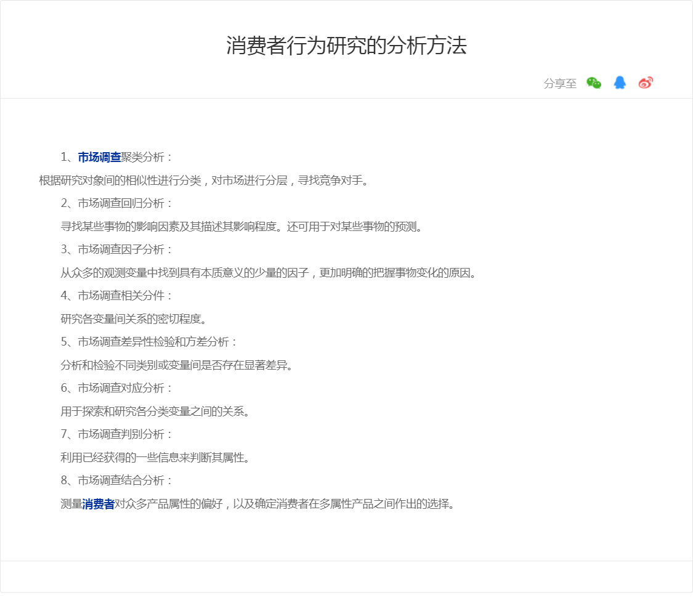The height and width of the screenshot is (616, 693).
Task: Click heading 3、市场调查因子分析
Action: [116, 249]
